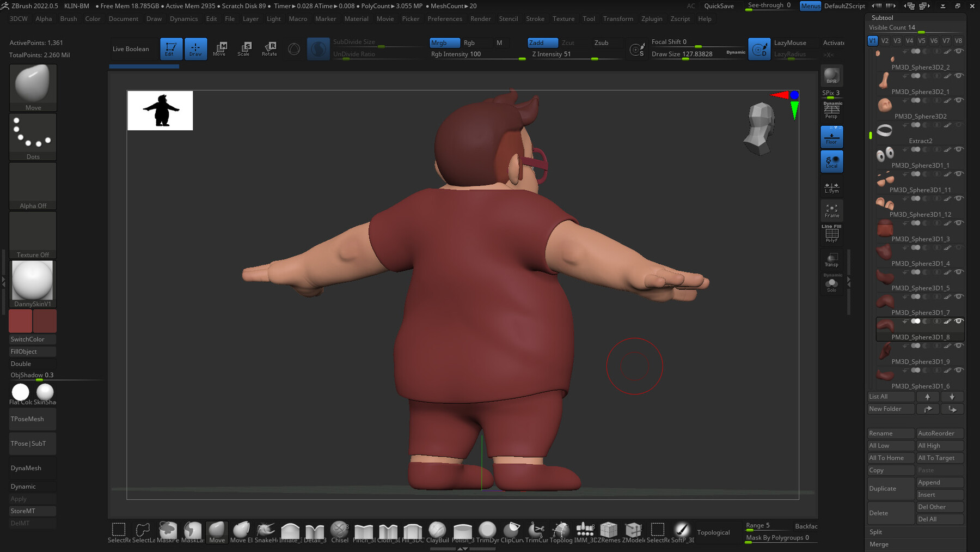Enable the Zadd sculpt mode

[x=542, y=43]
